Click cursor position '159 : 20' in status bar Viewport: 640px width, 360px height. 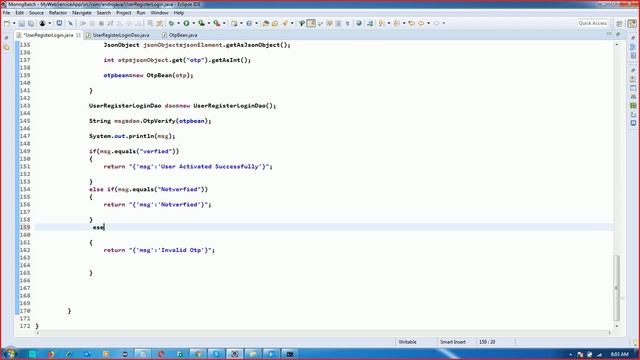pyautogui.click(x=487, y=342)
